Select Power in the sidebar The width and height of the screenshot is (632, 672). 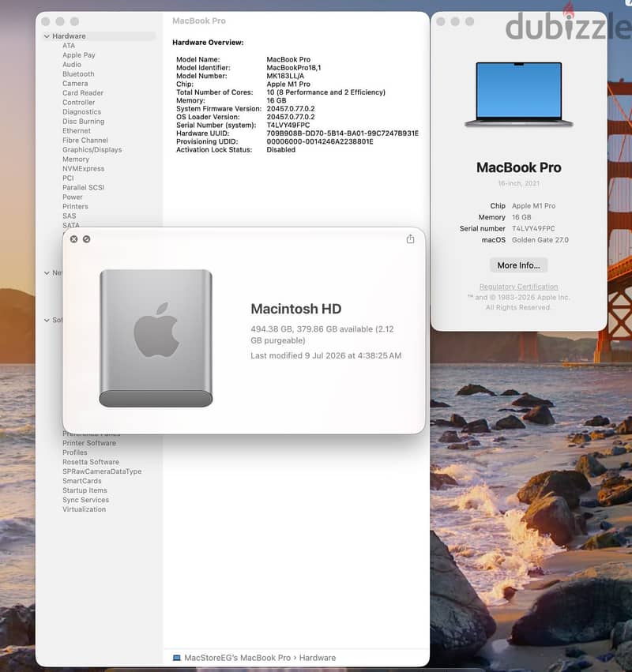73,197
